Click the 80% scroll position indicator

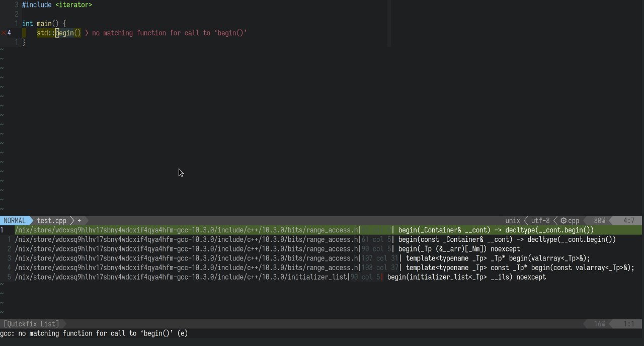point(599,221)
